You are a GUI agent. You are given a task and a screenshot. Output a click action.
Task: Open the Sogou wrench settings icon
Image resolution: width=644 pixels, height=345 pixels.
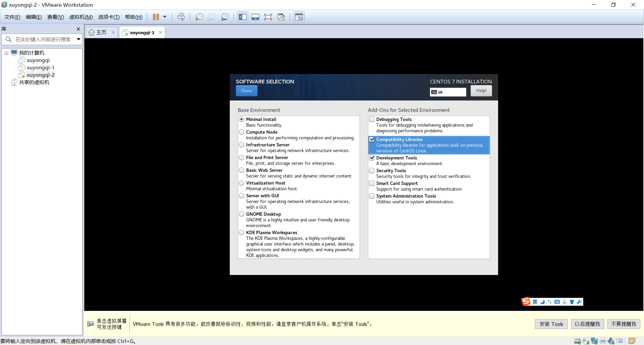tap(579, 302)
